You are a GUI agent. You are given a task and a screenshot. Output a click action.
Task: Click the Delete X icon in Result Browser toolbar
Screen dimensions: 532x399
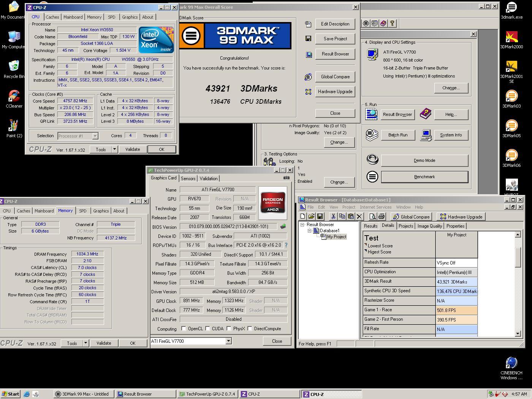tap(359, 217)
